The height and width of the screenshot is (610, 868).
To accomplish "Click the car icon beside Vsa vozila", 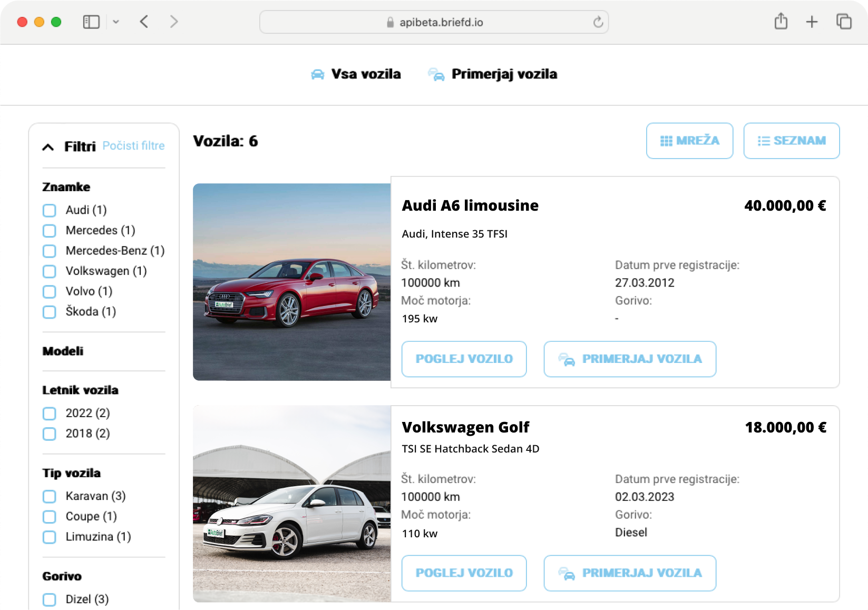I will coord(317,75).
